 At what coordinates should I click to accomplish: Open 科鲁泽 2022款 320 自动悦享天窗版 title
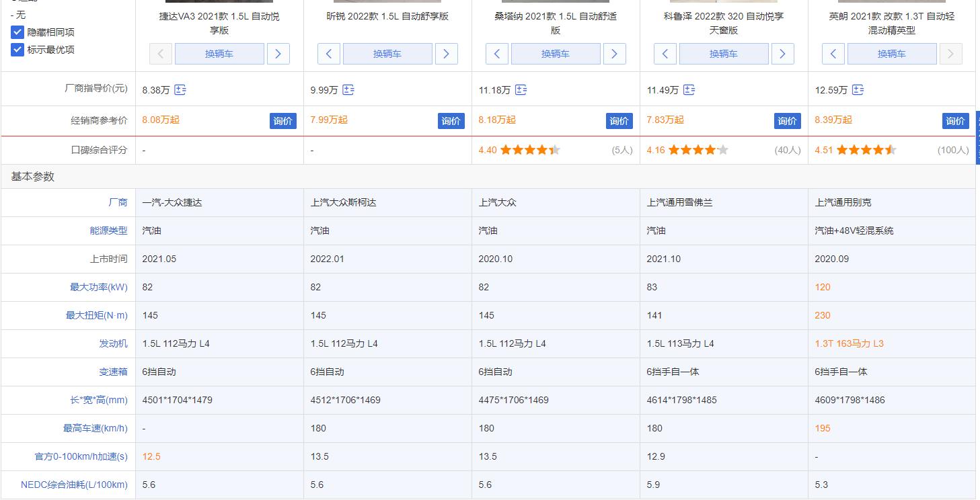(x=724, y=23)
